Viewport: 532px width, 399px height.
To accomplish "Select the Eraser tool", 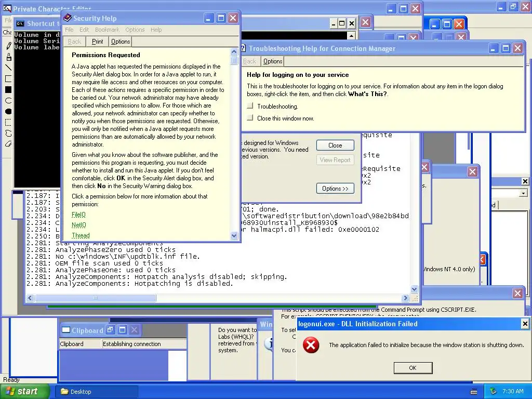I will [x=8, y=144].
